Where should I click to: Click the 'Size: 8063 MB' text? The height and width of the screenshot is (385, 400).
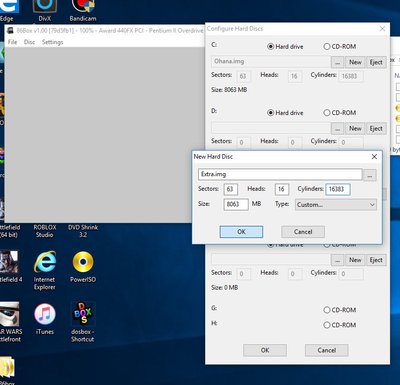point(229,90)
